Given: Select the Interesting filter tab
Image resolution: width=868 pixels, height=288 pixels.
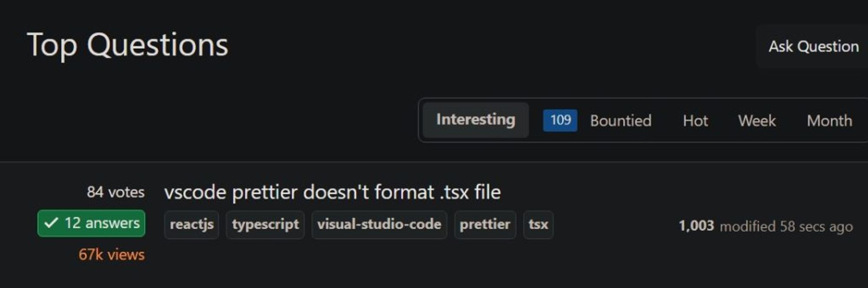Looking at the screenshot, I should coord(475,120).
